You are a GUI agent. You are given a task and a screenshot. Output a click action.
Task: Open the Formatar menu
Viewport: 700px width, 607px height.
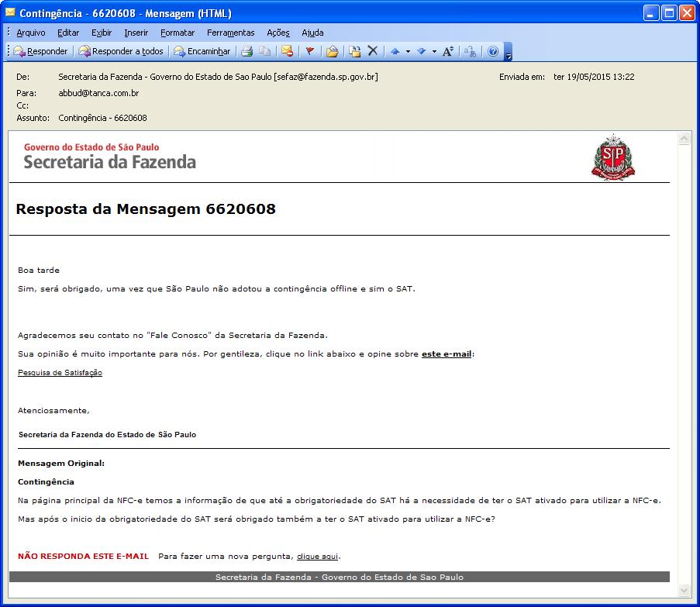point(178,33)
